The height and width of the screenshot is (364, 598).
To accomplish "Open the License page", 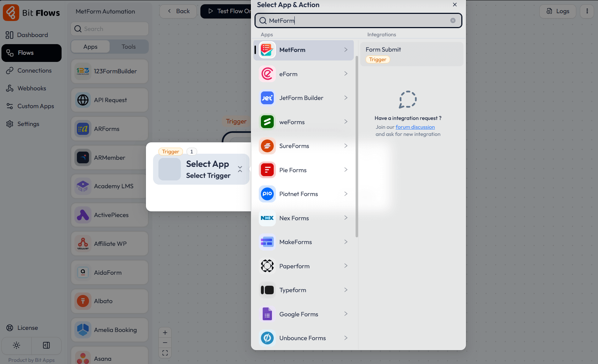I will point(31,328).
